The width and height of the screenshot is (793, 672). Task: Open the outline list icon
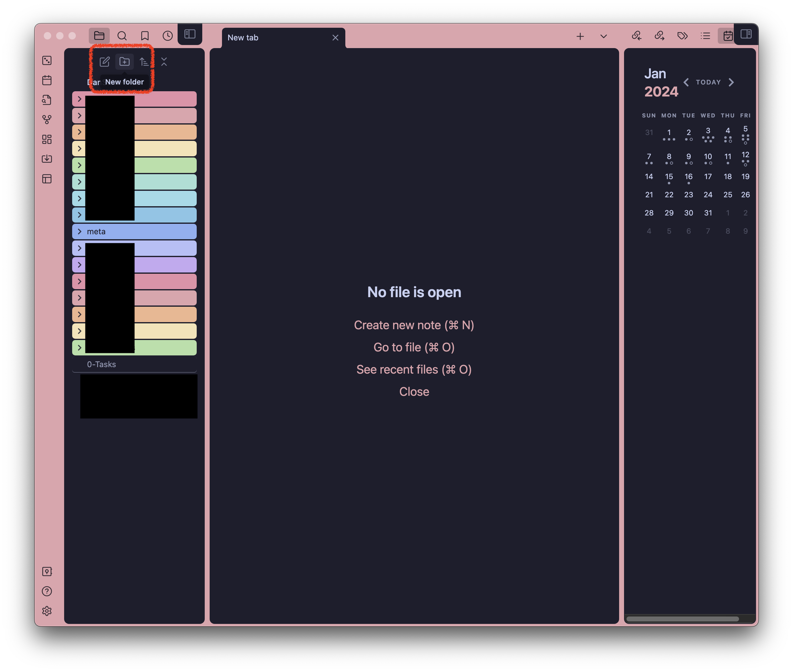click(705, 36)
